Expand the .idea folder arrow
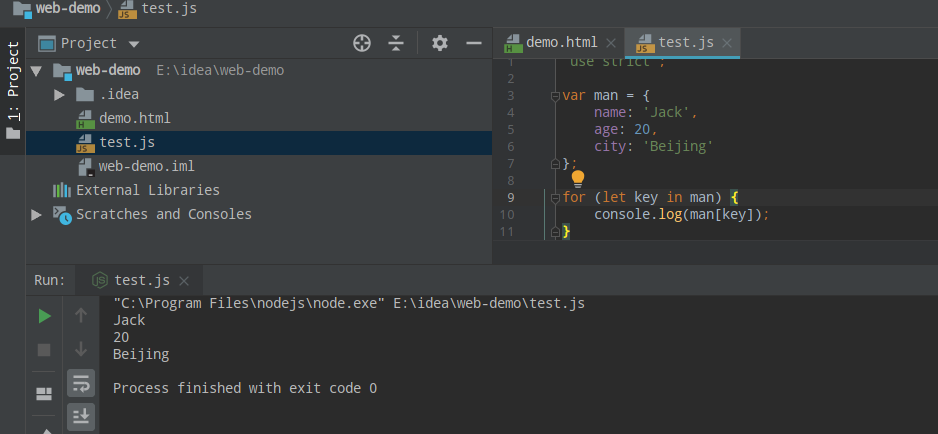 click(x=59, y=95)
